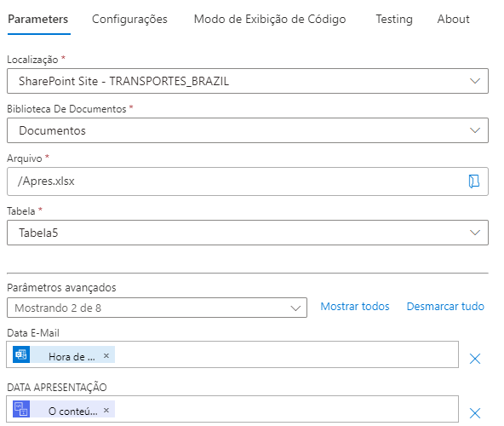The width and height of the screenshot is (504, 426).
Task: Open Modo de Exibição de Código tab
Action: (270, 20)
